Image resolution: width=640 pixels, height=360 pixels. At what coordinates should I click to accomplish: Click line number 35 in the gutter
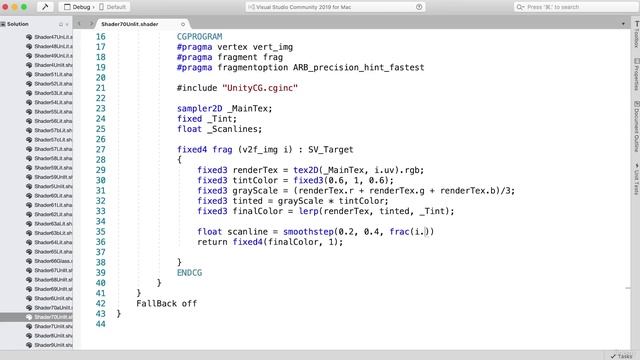[x=100, y=232]
